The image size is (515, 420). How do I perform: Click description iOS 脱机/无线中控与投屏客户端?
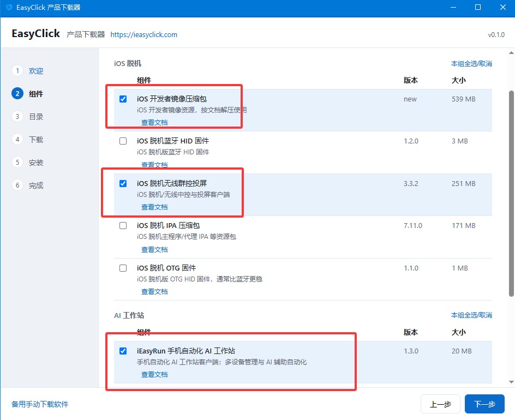click(x=183, y=194)
